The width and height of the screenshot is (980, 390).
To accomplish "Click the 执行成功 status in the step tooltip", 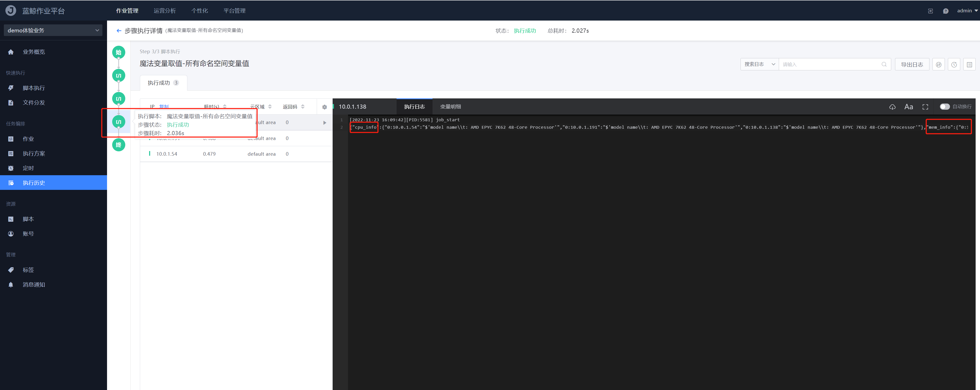I will tap(178, 125).
